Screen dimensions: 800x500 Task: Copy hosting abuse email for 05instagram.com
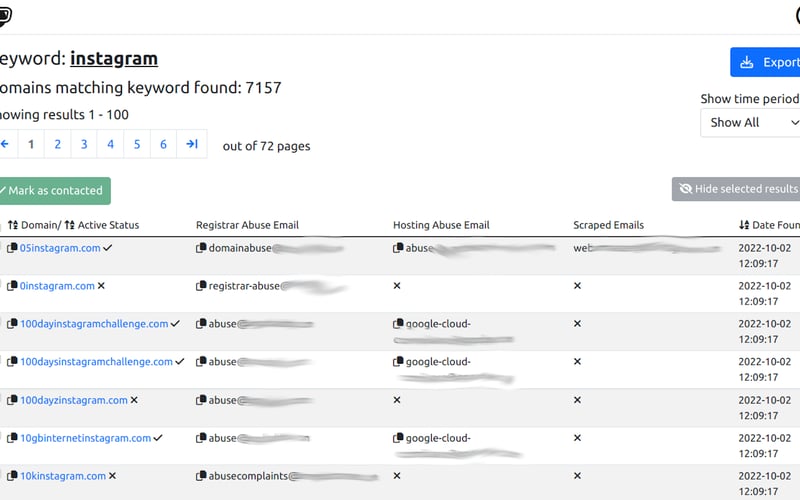[398, 248]
